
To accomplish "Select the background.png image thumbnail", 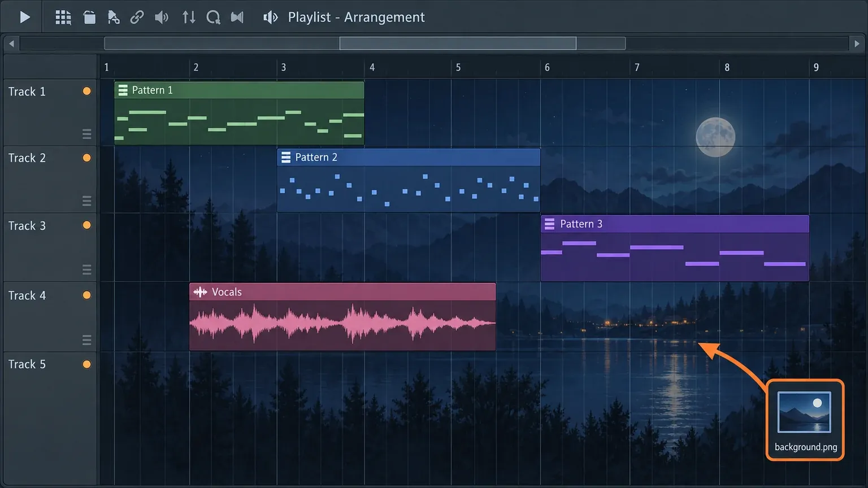I will pos(805,412).
